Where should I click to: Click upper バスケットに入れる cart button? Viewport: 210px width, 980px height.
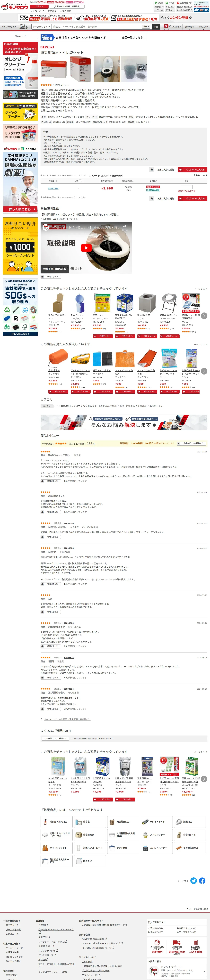coord(192,170)
